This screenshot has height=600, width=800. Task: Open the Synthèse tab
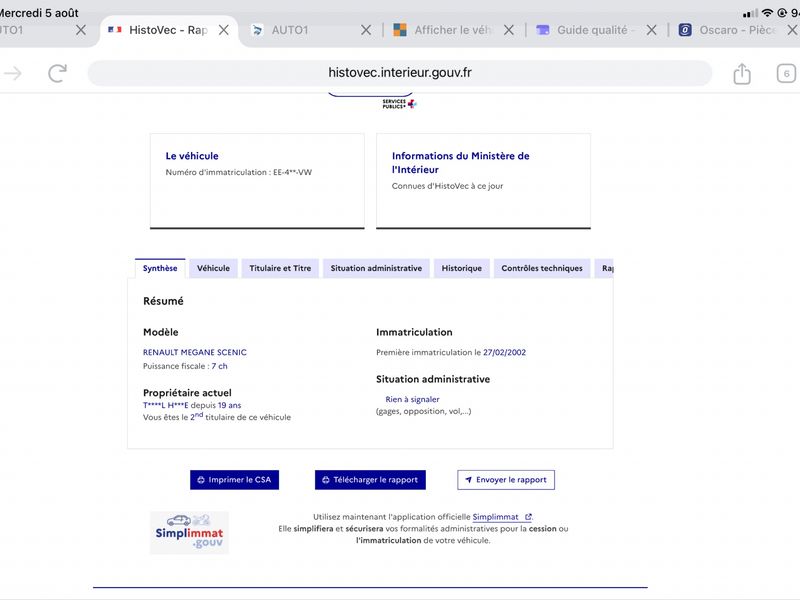(x=160, y=268)
